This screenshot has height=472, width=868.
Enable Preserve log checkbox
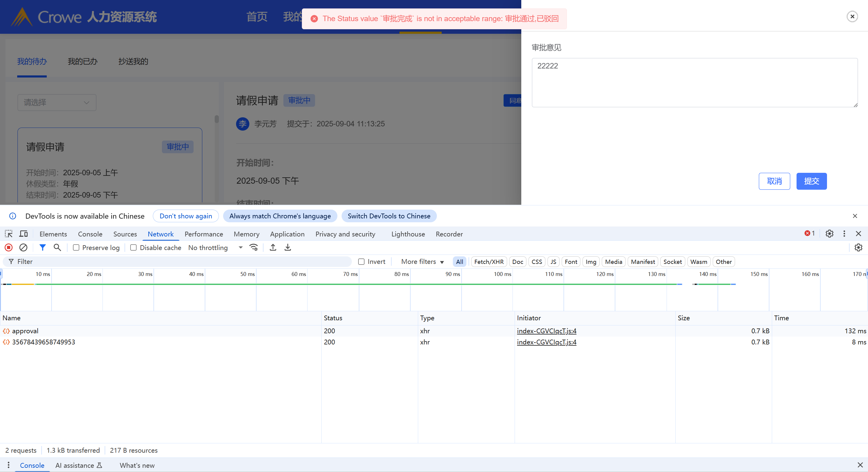coord(76,248)
